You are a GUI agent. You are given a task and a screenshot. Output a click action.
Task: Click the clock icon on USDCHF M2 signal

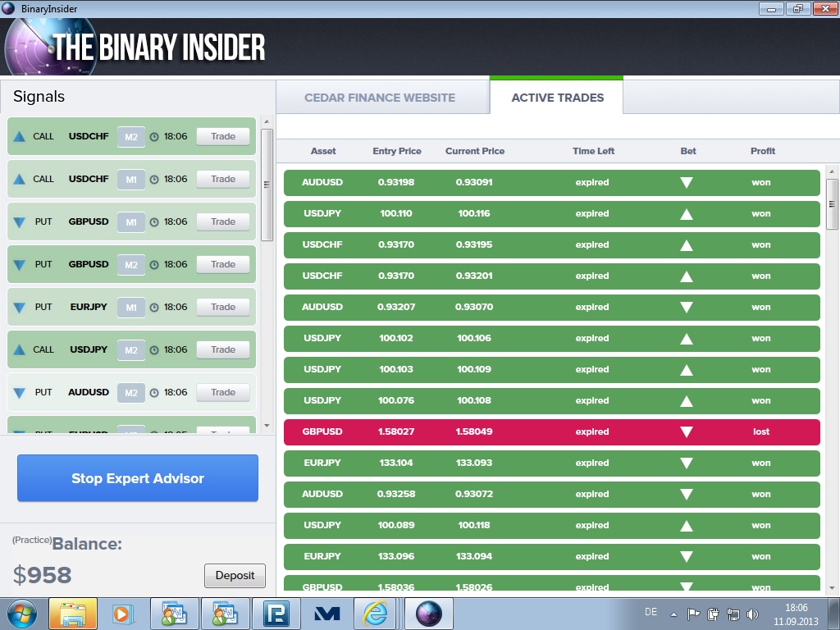pyautogui.click(x=154, y=137)
